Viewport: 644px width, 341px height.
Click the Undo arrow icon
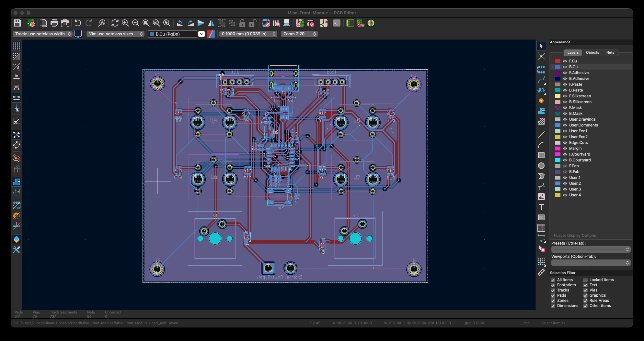click(x=78, y=23)
